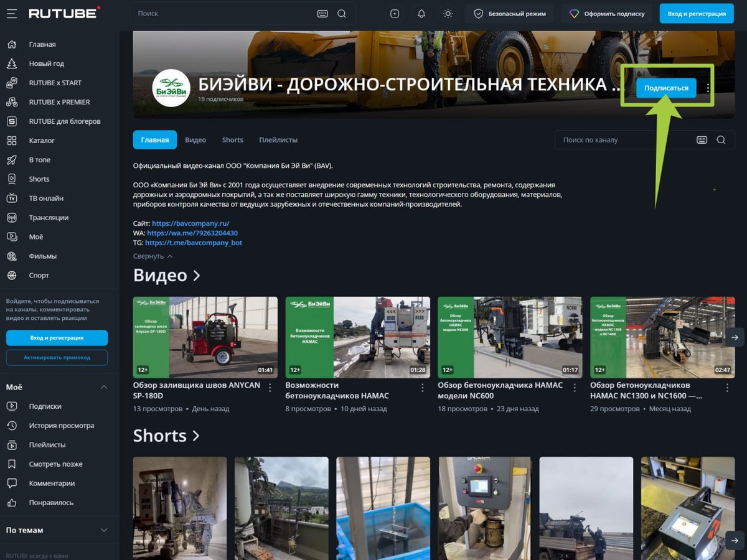Click top Вход и регистрация button
The image size is (747, 560).
pos(697,14)
